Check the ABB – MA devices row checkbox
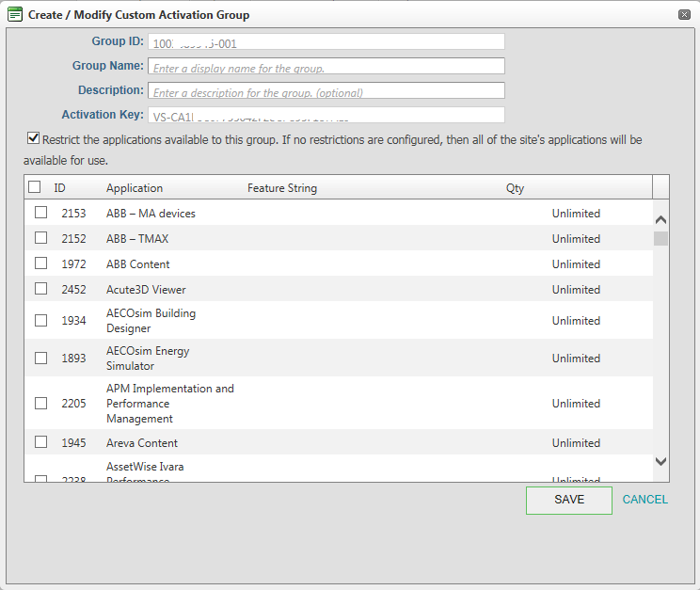700x590 pixels. click(x=41, y=212)
